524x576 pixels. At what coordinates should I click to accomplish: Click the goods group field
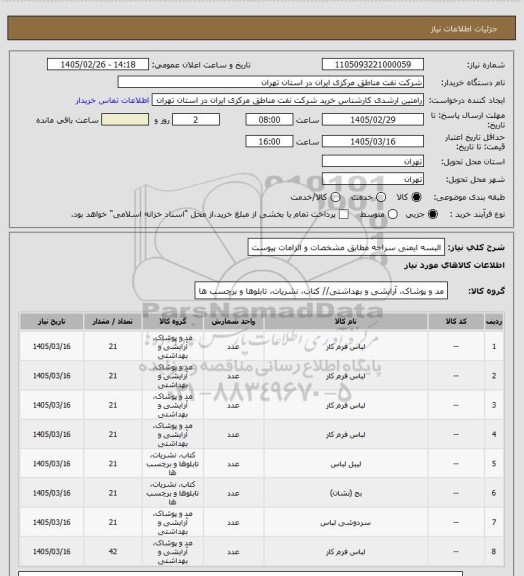point(321,291)
